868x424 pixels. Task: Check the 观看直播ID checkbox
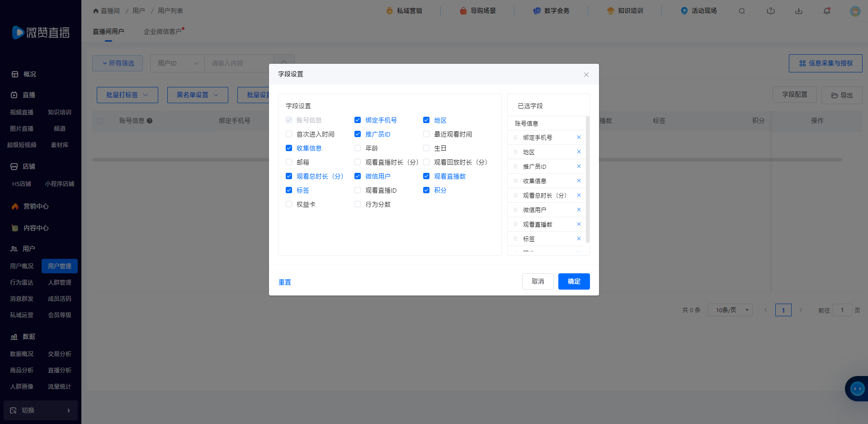click(358, 190)
